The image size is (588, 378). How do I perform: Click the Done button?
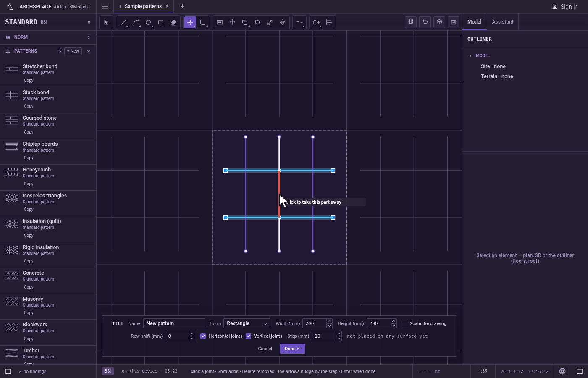[293, 349]
